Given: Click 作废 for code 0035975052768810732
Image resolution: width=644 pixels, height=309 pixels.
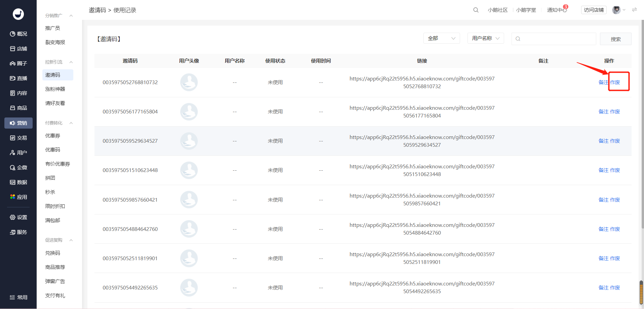Looking at the screenshot, I should pyautogui.click(x=615, y=82).
